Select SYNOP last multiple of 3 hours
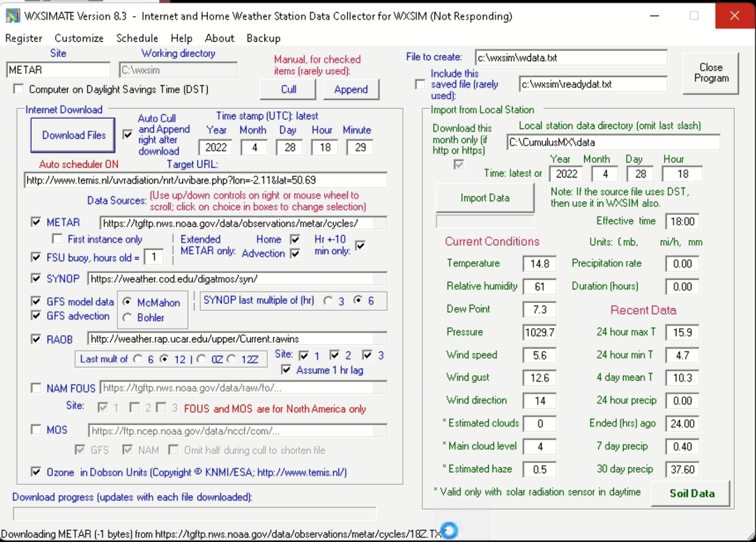Screen dimensions: 756x542 point(328,301)
